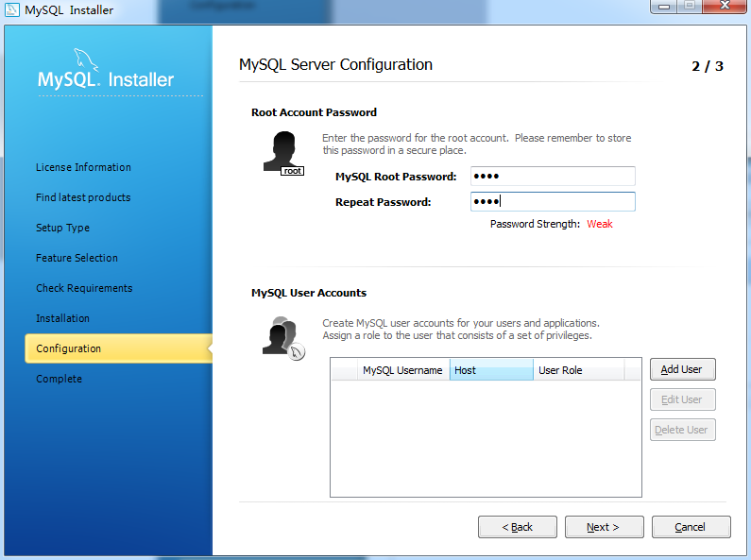Screen dimensions: 751x560
Task: Select Check Requirements step
Action: point(84,288)
